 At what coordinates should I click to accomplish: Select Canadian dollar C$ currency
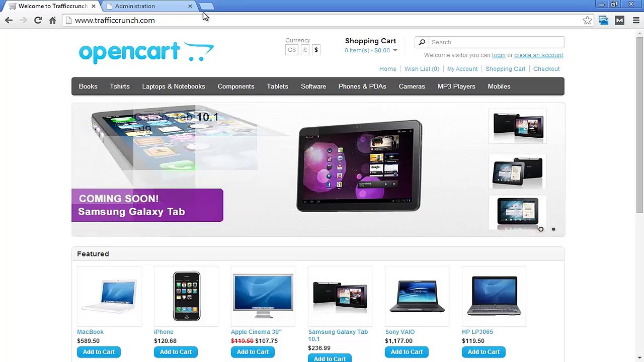(x=292, y=50)
